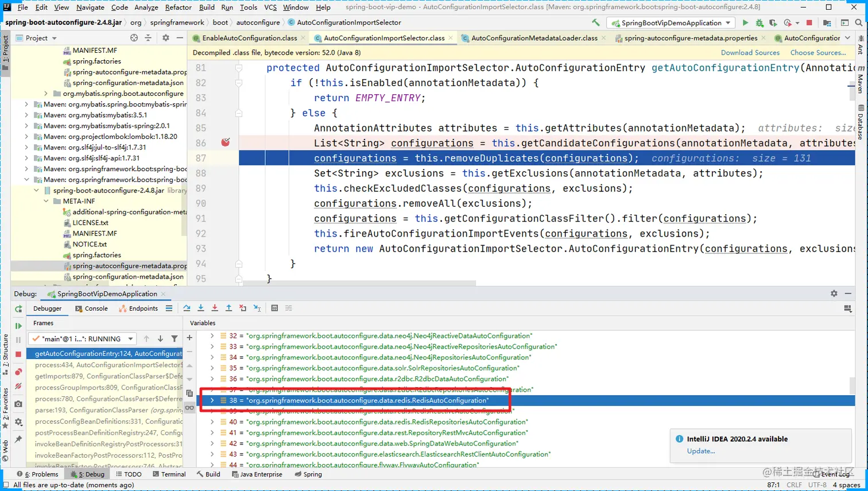Start debug with the top toolbar bug icon
This screenshot has width=868, height=491.
click(759, 22)
